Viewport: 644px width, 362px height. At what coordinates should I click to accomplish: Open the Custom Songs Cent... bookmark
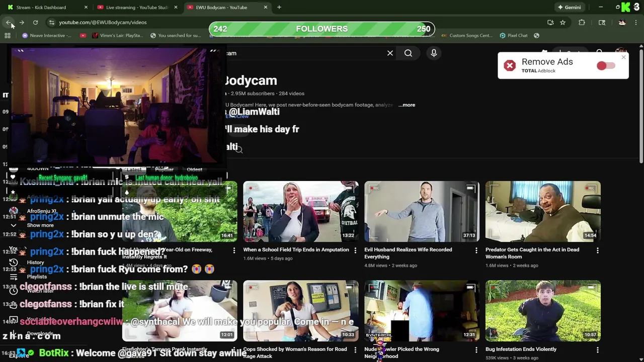pos(467,36)
